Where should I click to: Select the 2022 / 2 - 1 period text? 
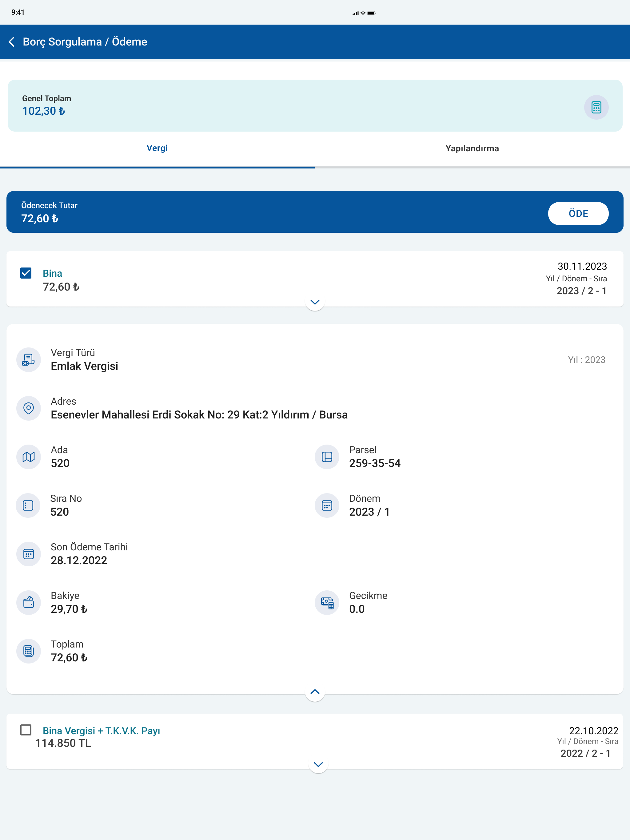click(x=585, y=753)
